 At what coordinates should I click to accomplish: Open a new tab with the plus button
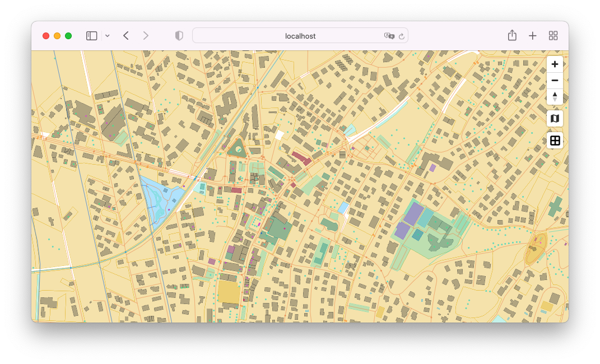[532, 35]
